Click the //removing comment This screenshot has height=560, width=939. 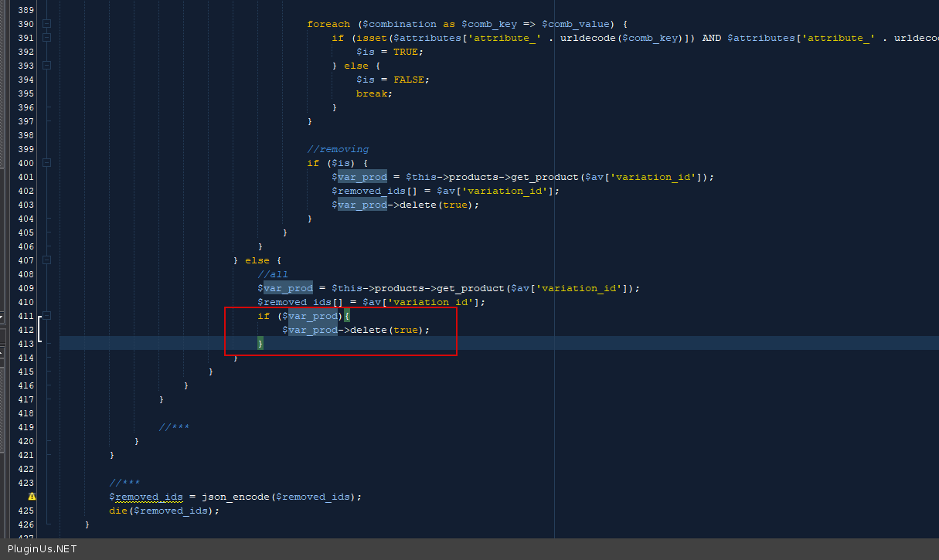[x=338, y=149]
